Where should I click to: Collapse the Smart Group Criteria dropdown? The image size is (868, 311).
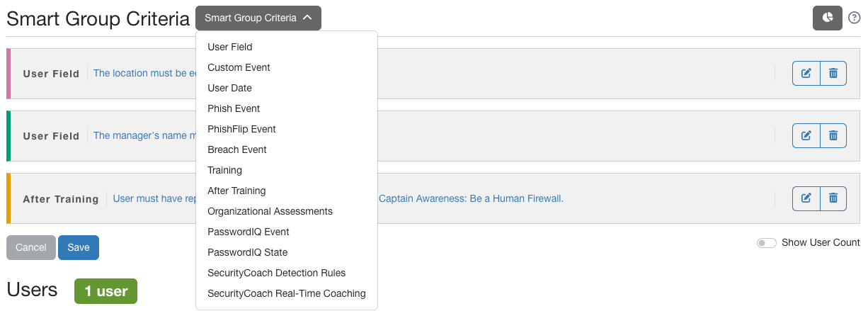[258, 18]
